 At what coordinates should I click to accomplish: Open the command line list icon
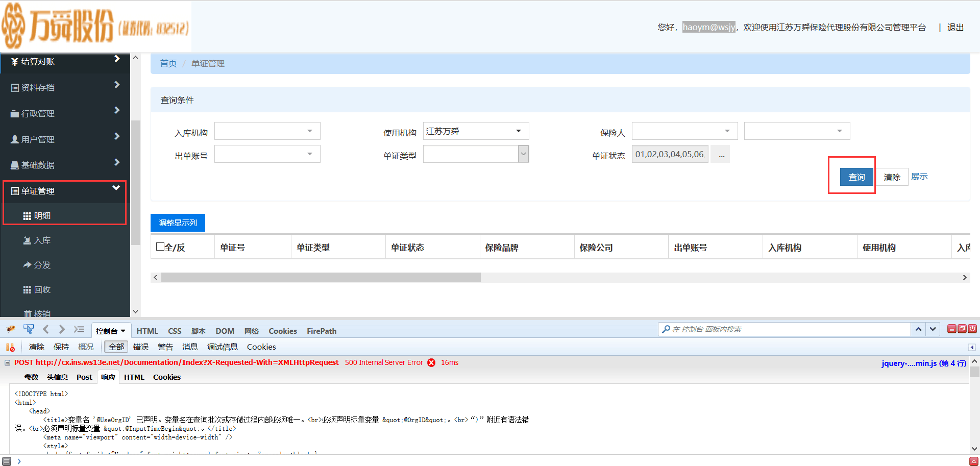79,330
